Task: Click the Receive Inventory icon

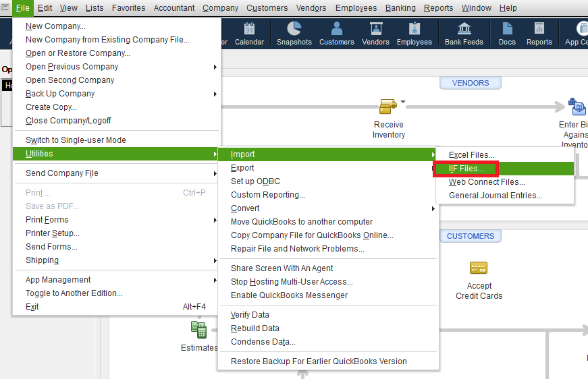Action: (x=388, y=107)
